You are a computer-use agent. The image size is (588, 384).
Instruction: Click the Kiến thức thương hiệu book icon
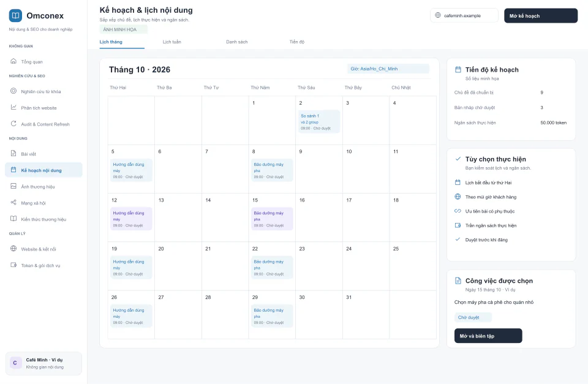pyautogui.click(x=13, y=219)
